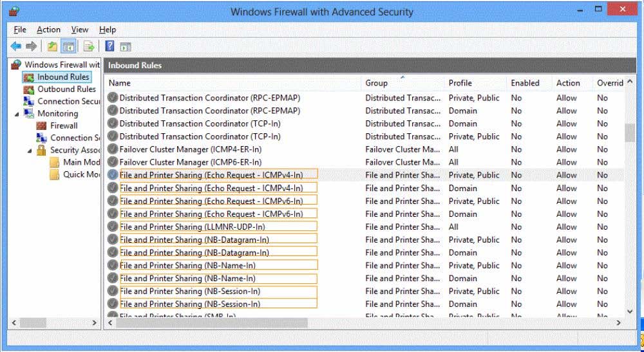Select Inbound Rules in the tree

click(63, 77)
